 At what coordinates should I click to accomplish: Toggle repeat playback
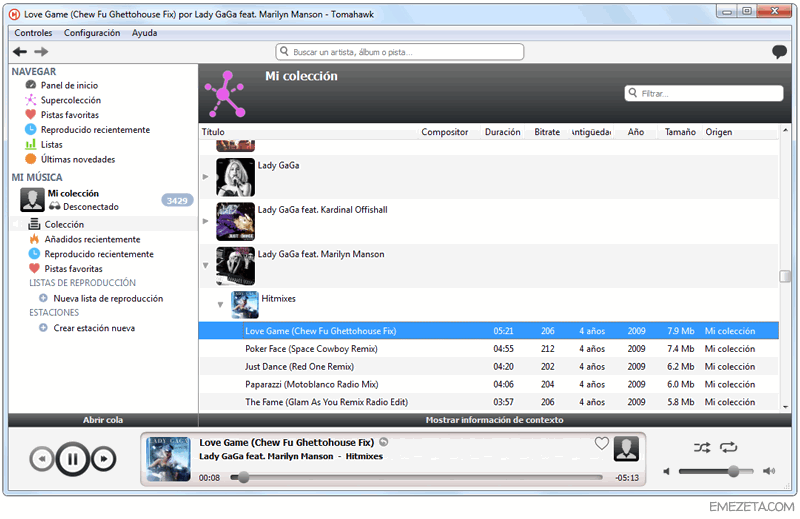729,448
